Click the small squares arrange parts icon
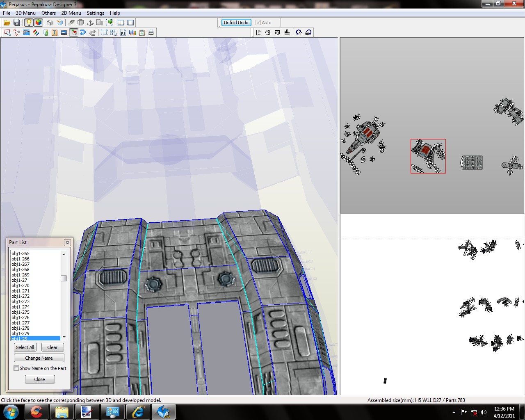This screenshot has width=525, height=420. pos(114,32)
